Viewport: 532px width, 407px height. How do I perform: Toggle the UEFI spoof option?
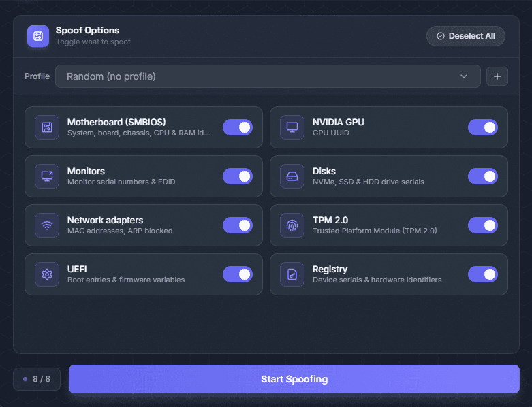point(238,274)
